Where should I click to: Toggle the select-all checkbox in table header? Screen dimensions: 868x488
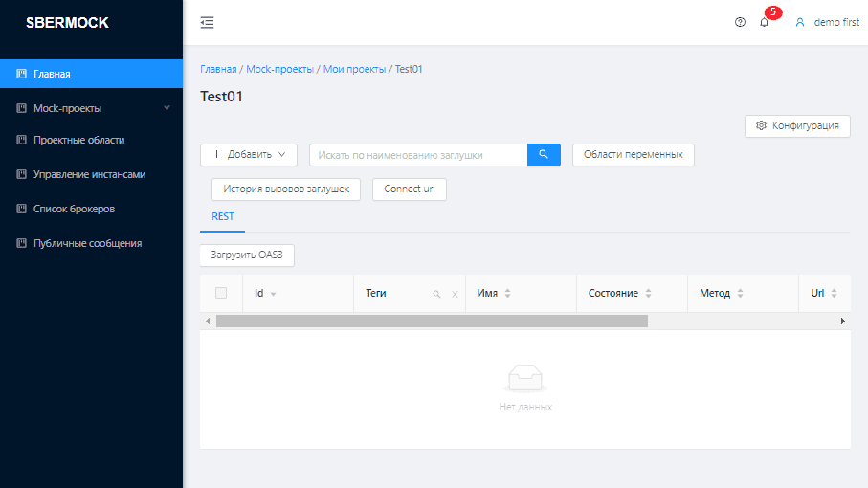[221, 293]
